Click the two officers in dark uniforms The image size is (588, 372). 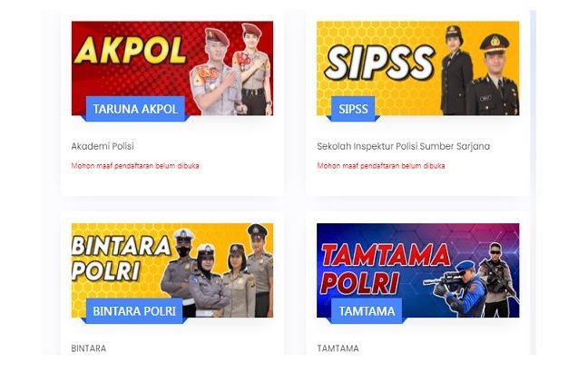point(480,71)
